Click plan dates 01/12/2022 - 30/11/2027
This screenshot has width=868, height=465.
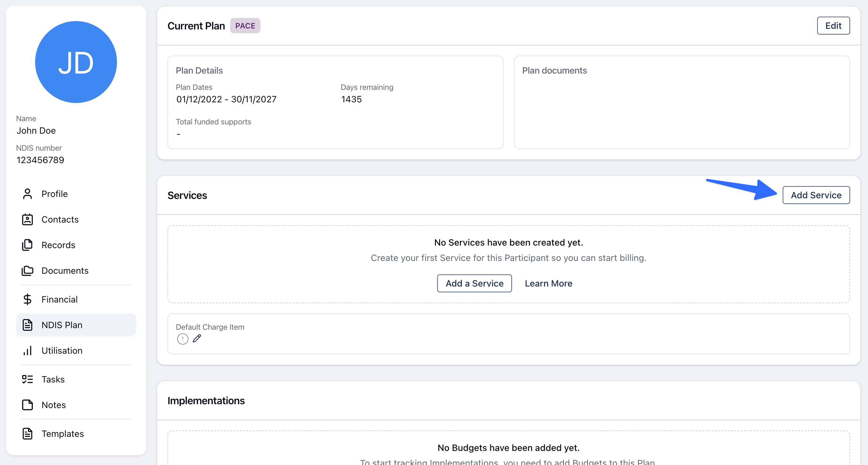pos(226,99)
